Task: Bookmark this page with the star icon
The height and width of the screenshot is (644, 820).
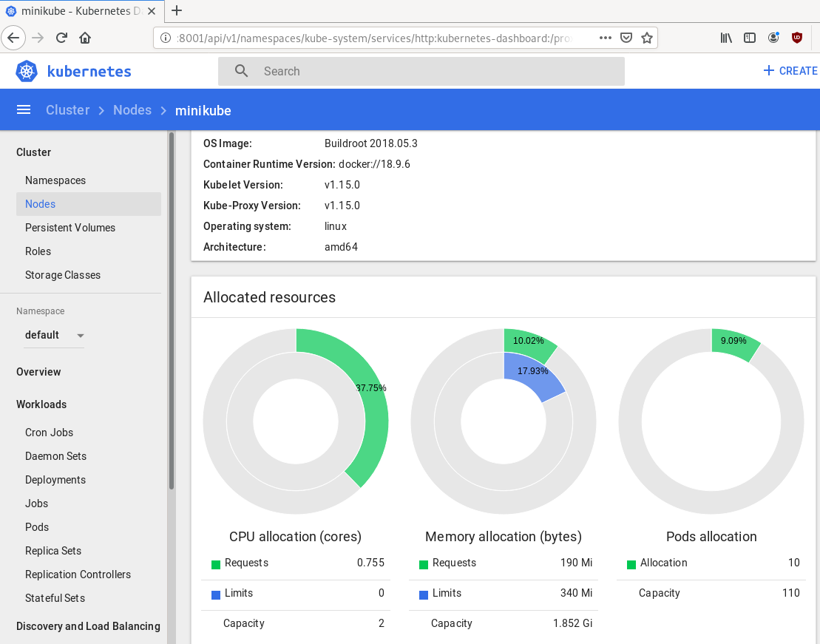Action: point(647,36)
